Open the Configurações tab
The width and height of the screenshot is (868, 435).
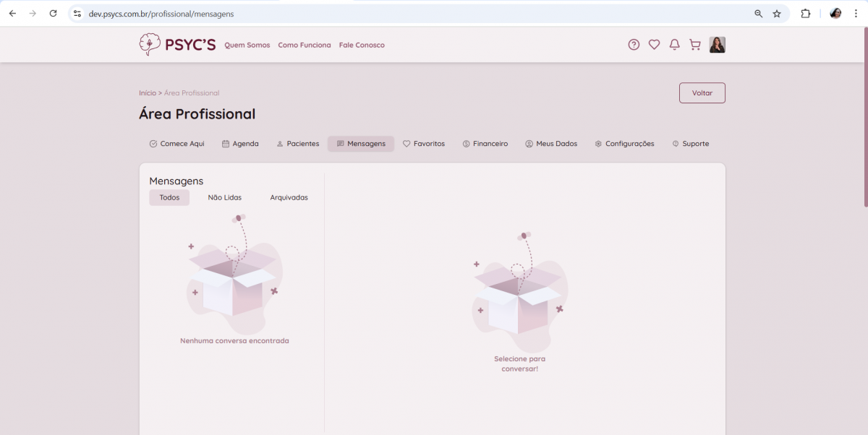pos(624,144)
